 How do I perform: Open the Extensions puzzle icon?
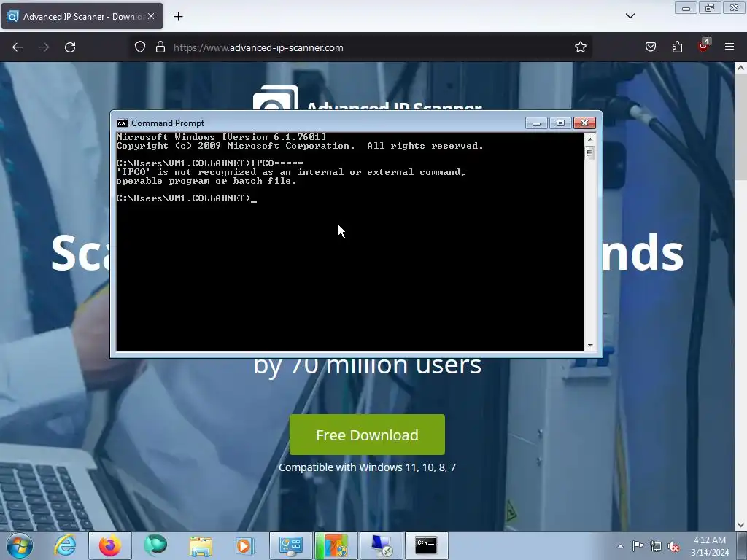tap(677, 47)
